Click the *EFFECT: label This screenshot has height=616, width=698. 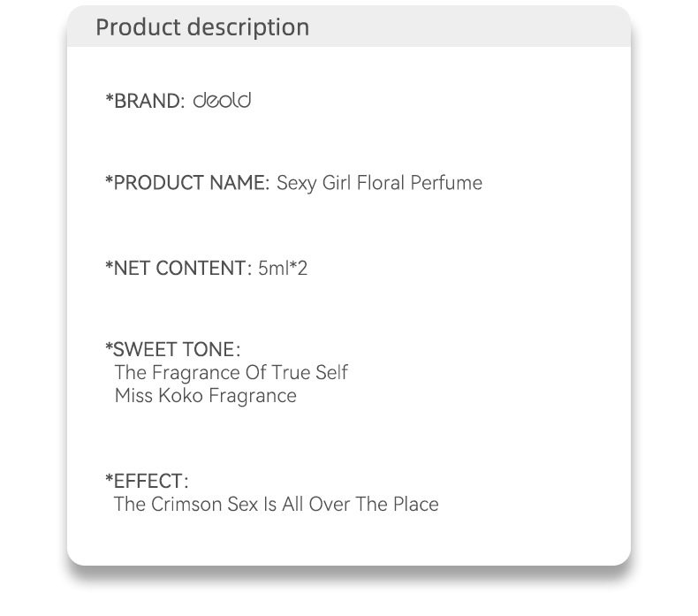(x=147, y=481)
